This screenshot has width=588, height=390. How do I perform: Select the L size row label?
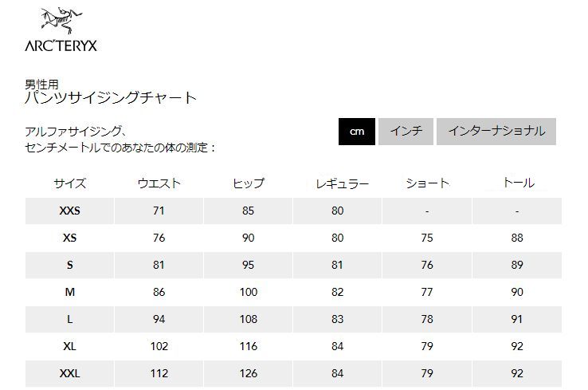pyautogui.click(x=70, y=320)
